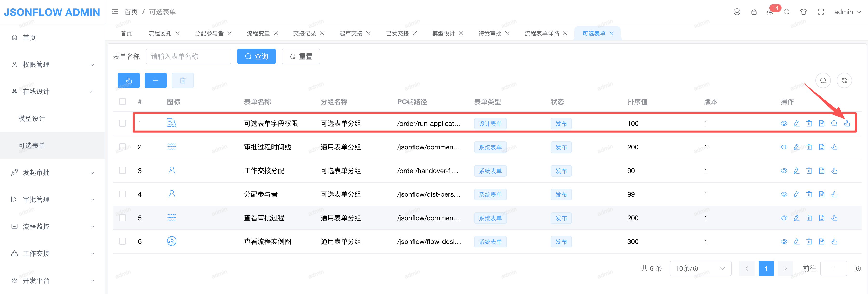Click edit pencil icon for row 1
Screen dimensions: 868x294
(797, 124)
